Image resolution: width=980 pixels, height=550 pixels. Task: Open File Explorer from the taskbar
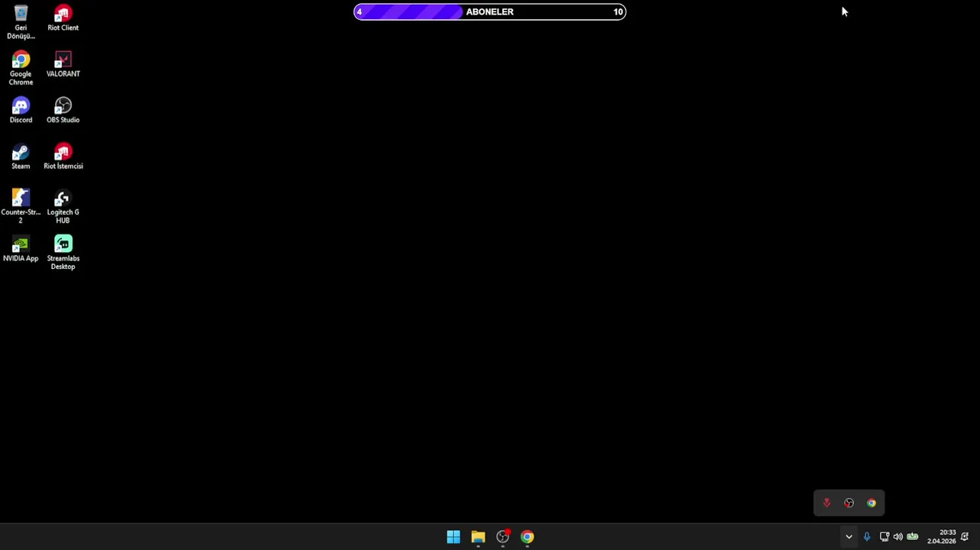pos(478,537)
